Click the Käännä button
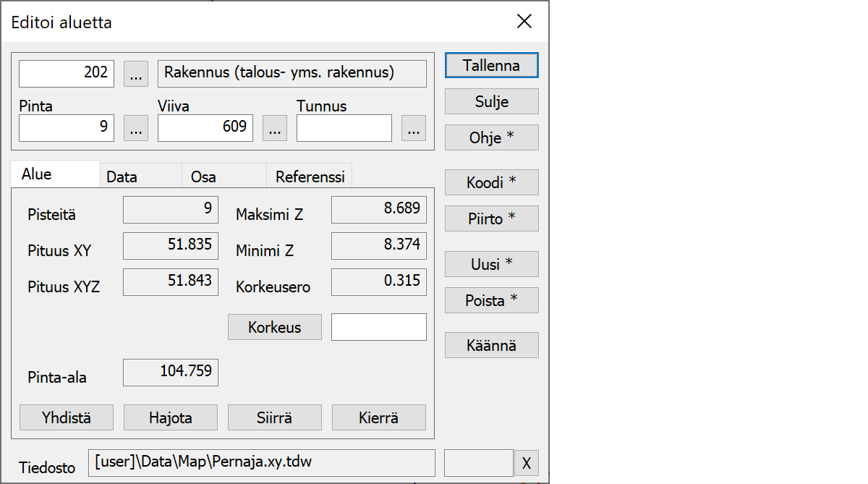This screenshot has width=868, height=484. (x=491, y=345)
